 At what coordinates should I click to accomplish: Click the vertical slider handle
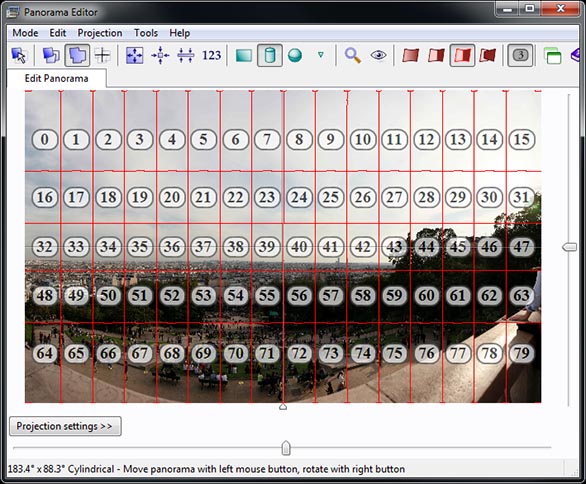pos(570,247)
